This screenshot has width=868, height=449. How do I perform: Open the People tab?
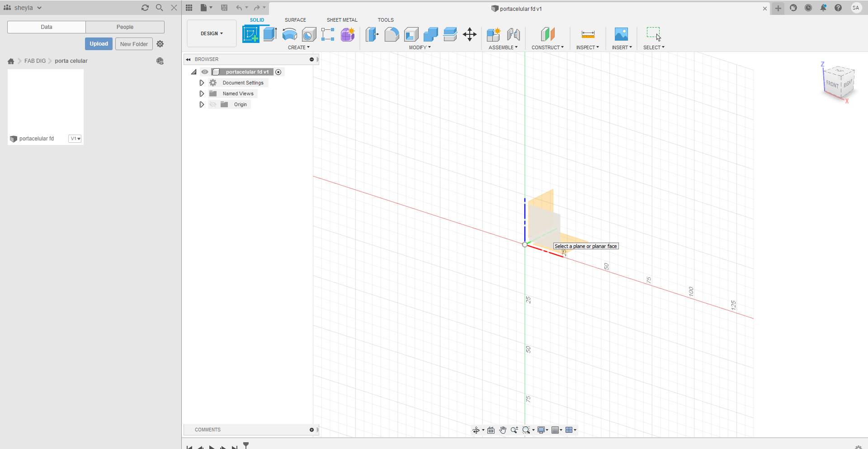click(x=125, y=27)
